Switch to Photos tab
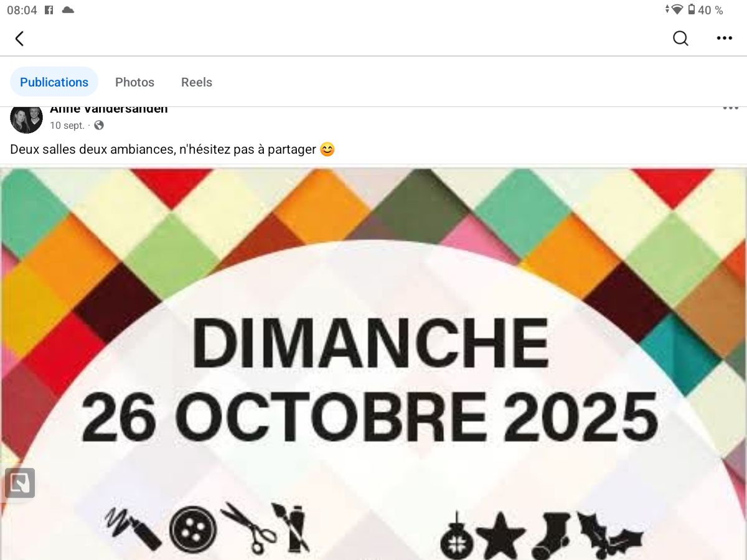 click(x=134, y=82)
